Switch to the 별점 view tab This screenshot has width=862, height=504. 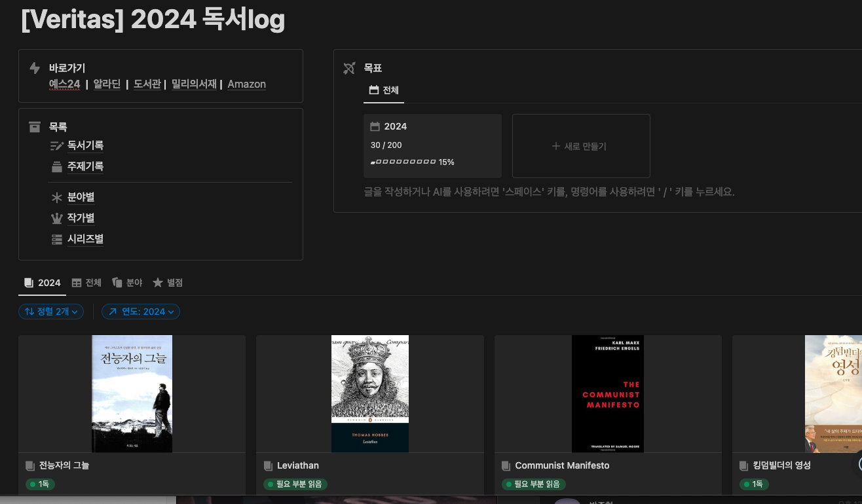tap(168, 283)
